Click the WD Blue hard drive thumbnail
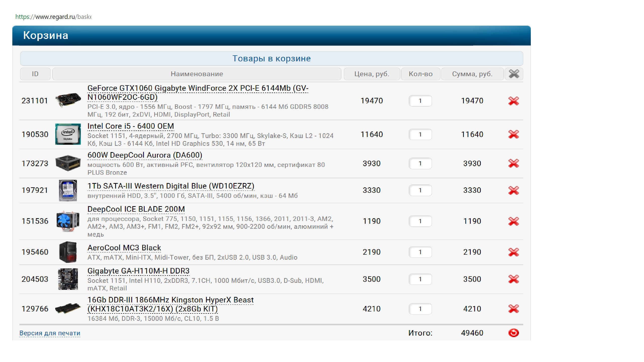The width and height of the screenshot is (644, 362). point(68,190)
